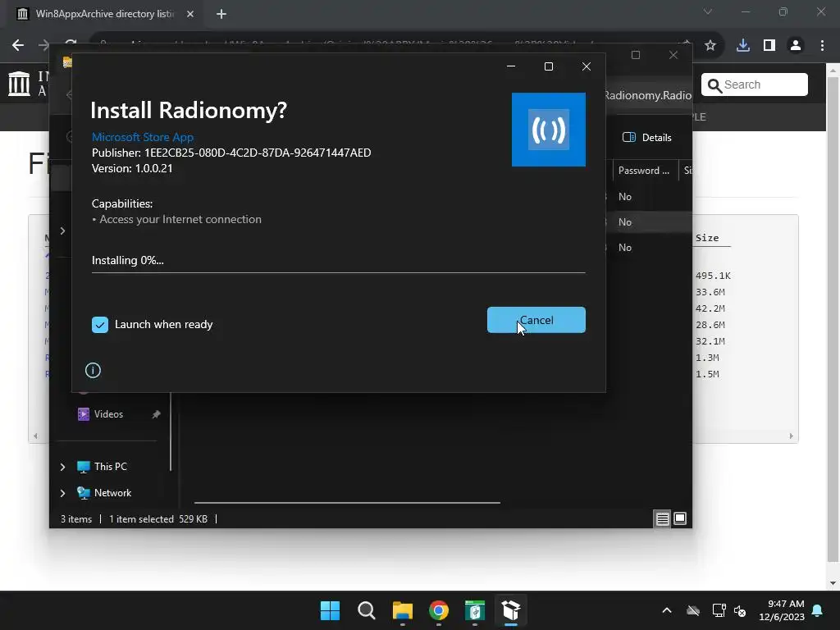Viewport: 840px width, 630px height.
Task: Open the Microsoft Store App link
Action: click(143, 137)
